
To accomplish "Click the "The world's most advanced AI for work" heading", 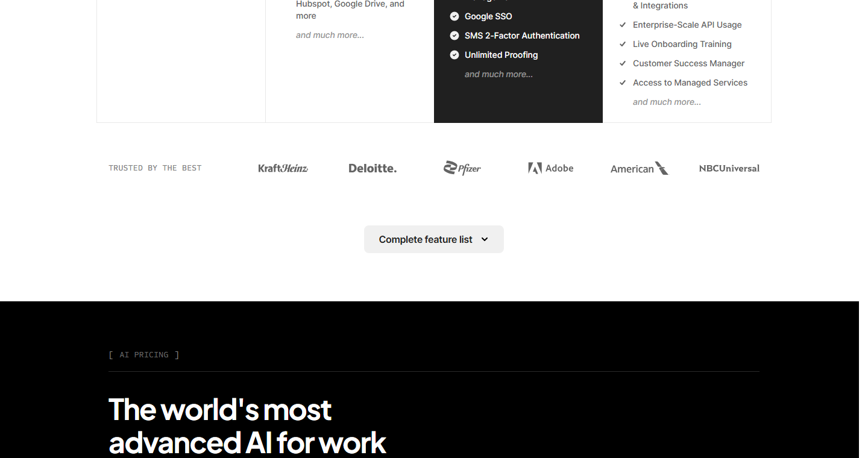I will click(247, 426).
